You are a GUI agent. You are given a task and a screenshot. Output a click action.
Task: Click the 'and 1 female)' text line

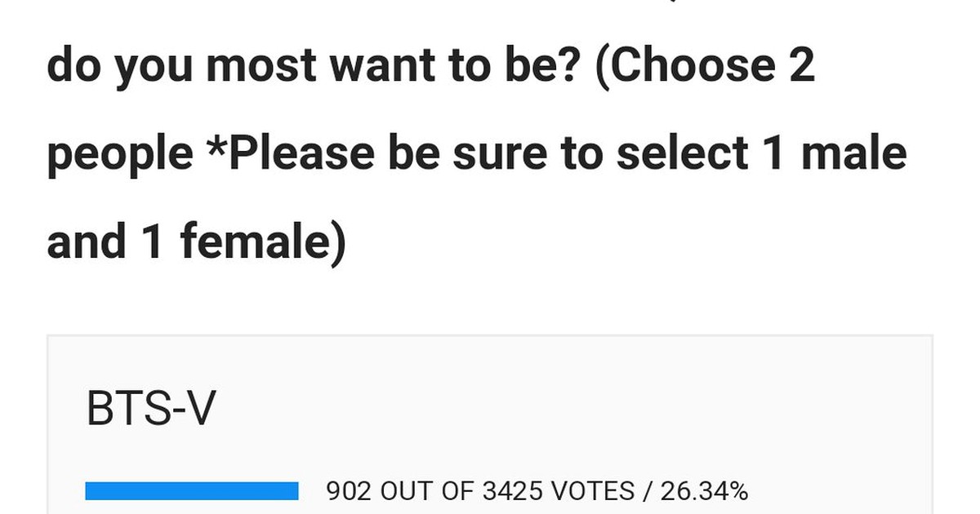click(197, 241)
